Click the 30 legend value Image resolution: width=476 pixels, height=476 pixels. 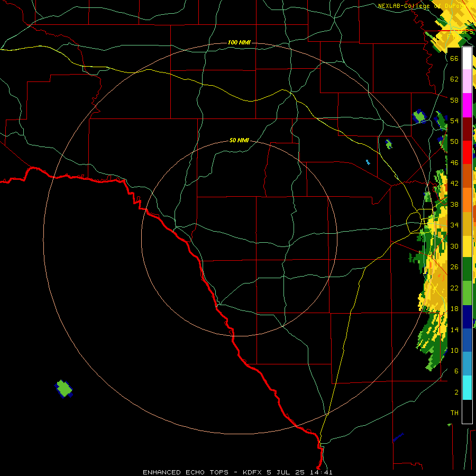coord(454,246)
